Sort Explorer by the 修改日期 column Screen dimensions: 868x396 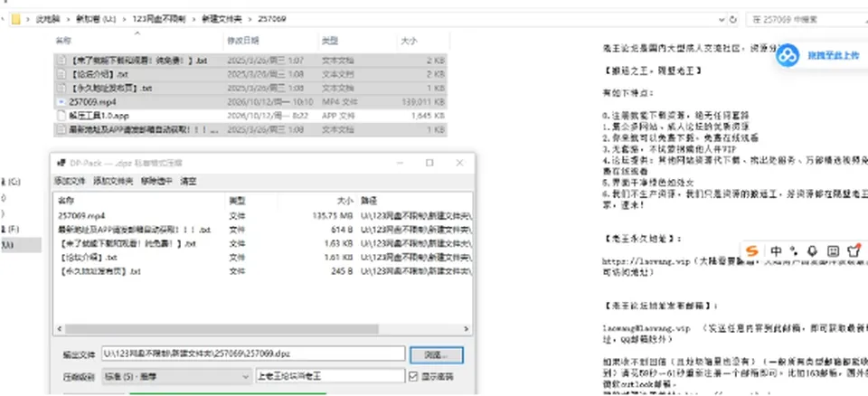click(x=242, y=41)
